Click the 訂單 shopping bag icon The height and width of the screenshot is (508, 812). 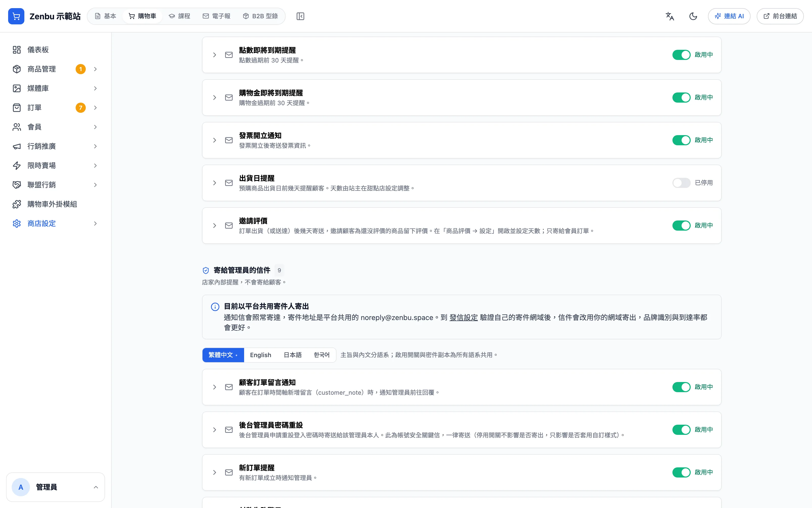pos(17,107)
